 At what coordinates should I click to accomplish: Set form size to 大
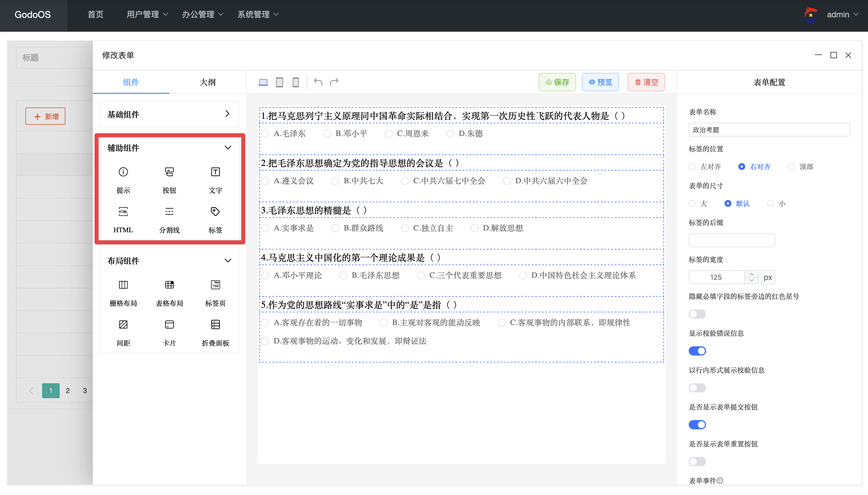tap(698, 203)
